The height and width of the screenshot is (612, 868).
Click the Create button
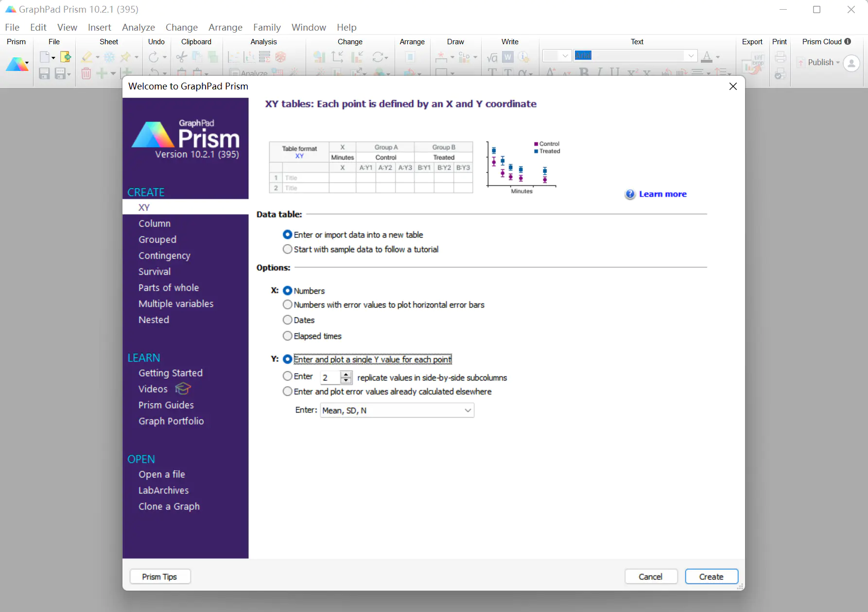tap(712, 577)
